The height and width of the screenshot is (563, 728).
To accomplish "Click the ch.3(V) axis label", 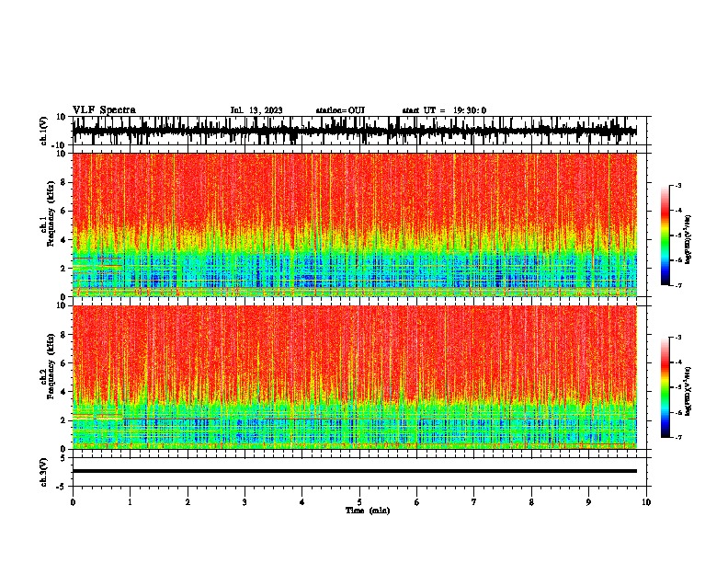I will 44,472.
